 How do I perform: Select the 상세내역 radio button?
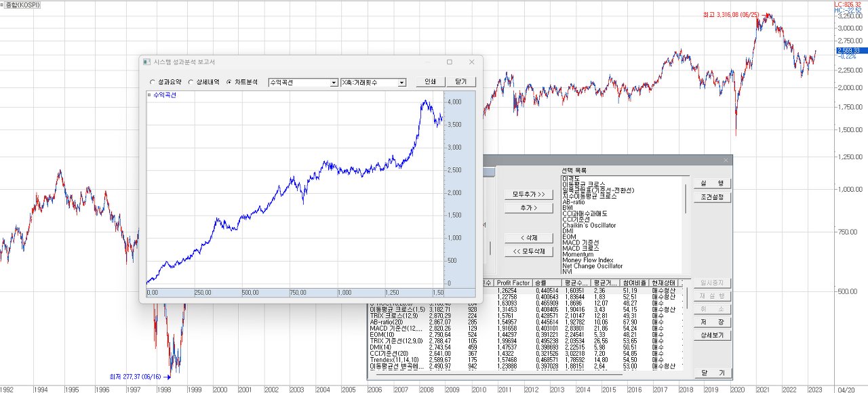[191, 82]
